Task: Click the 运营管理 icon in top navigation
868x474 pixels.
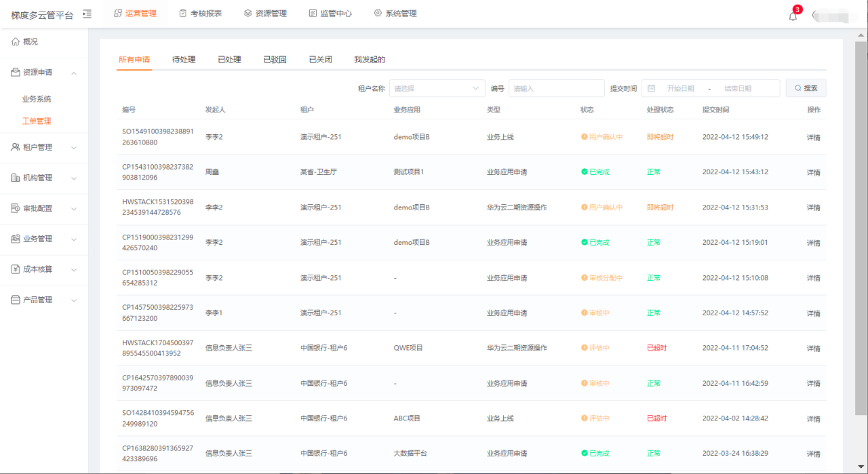Action: (118, 14)
